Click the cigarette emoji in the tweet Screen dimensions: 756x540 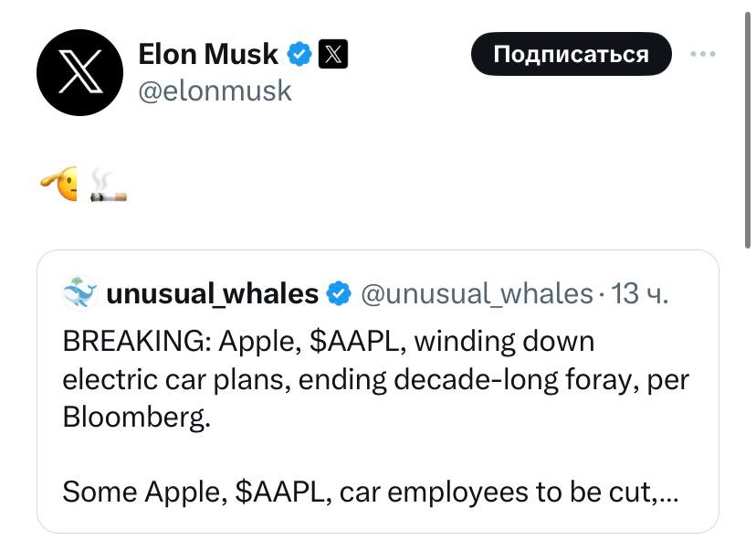click(x=108, y=185)
